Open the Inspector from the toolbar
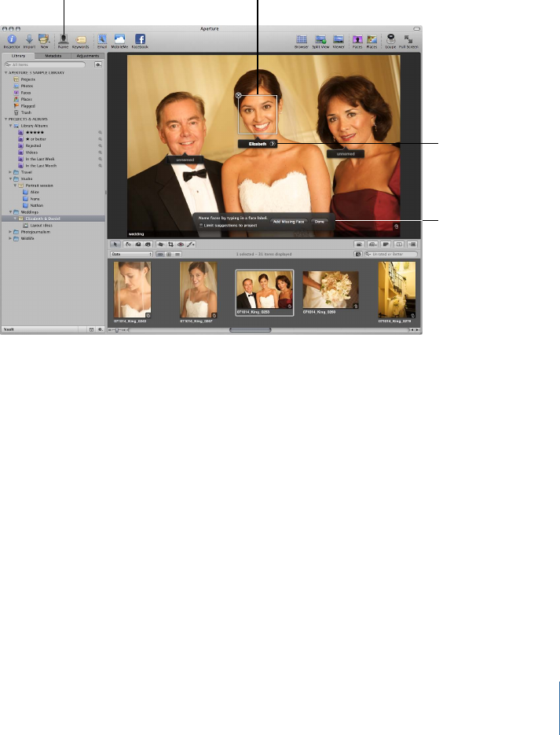The height and width of the screenshot is (735, 560). [x=12, y=41]
